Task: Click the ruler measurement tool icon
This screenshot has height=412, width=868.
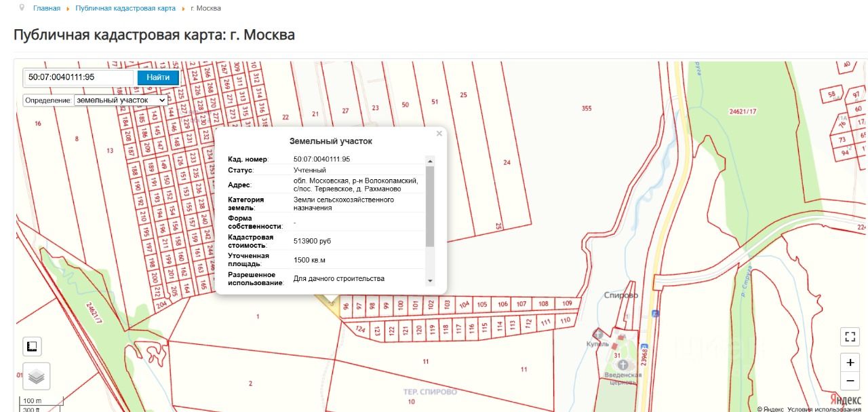Action: 32,346
